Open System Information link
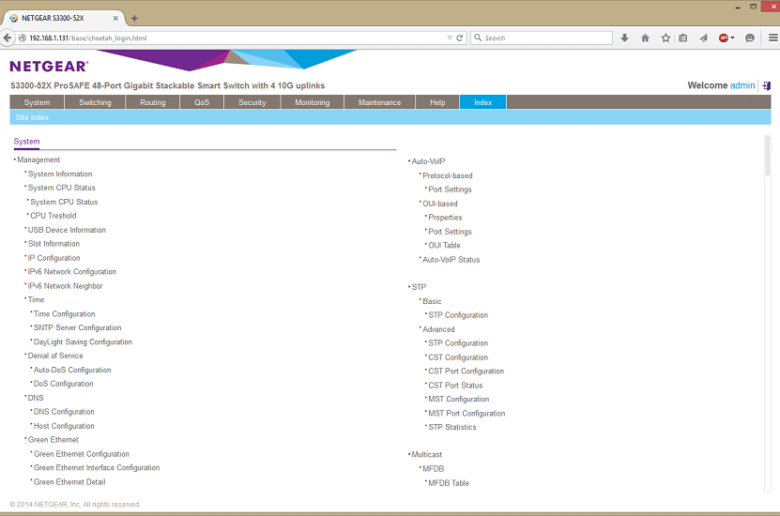The height and width of the screenshot is (516, 780). point(60,174)
